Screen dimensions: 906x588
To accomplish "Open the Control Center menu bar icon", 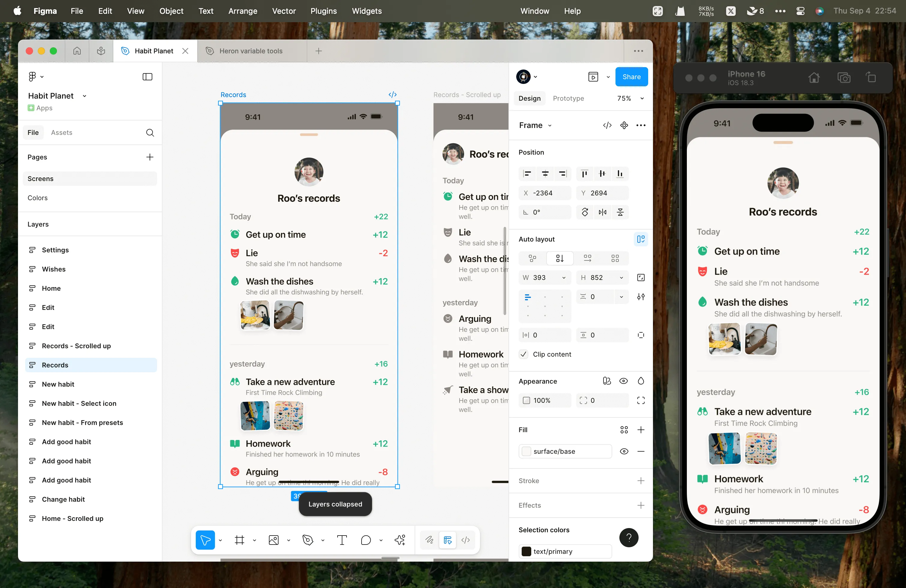I will 800,11.
